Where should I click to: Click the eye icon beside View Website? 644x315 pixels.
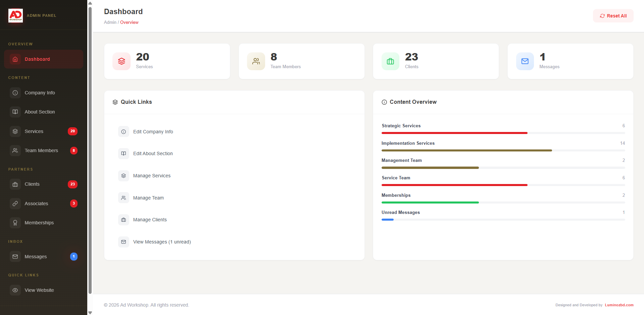[15, 290]
